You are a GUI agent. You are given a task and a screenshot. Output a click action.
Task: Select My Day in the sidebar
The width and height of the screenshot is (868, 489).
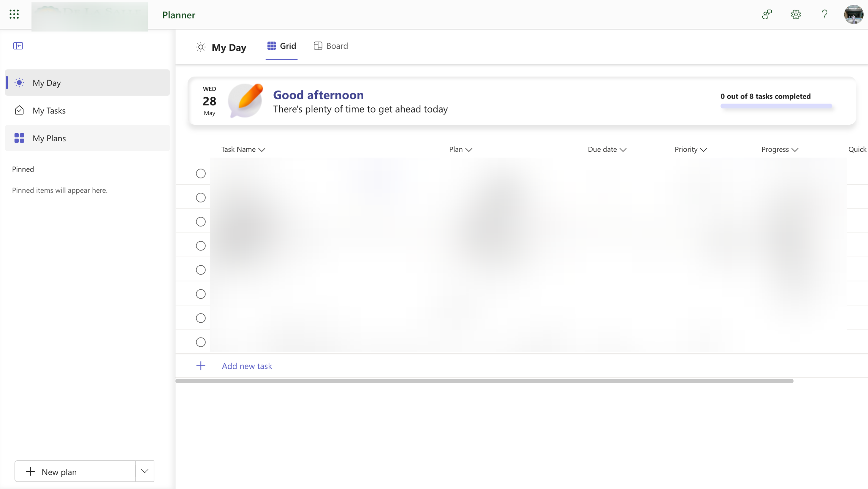tap(88, 83)
